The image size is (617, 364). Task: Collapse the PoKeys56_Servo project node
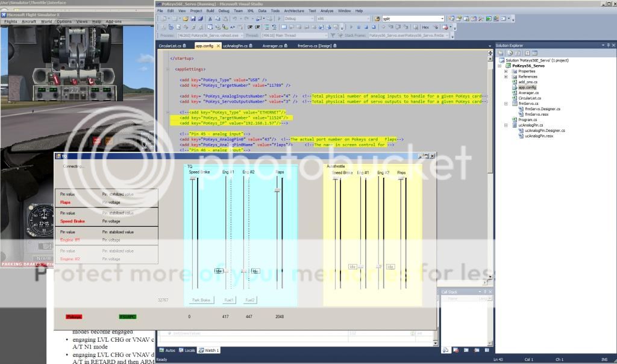500,66
